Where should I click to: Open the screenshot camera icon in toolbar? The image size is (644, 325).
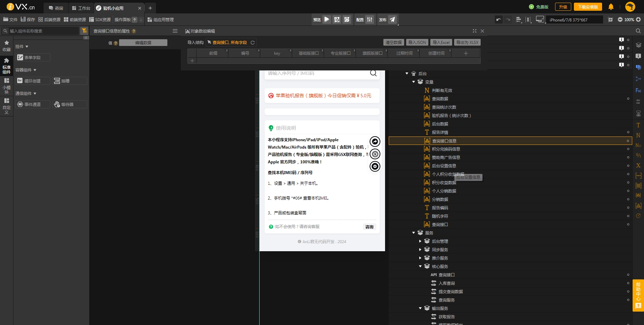point(610,19)
